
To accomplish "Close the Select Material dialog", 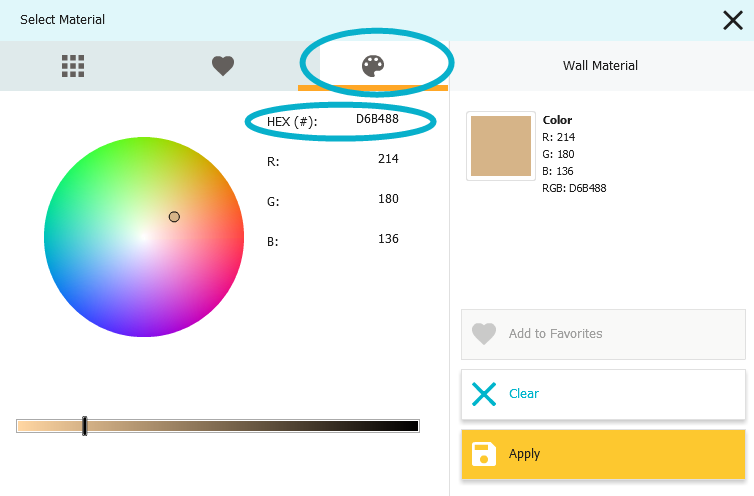I will click(x=733, y=20).
